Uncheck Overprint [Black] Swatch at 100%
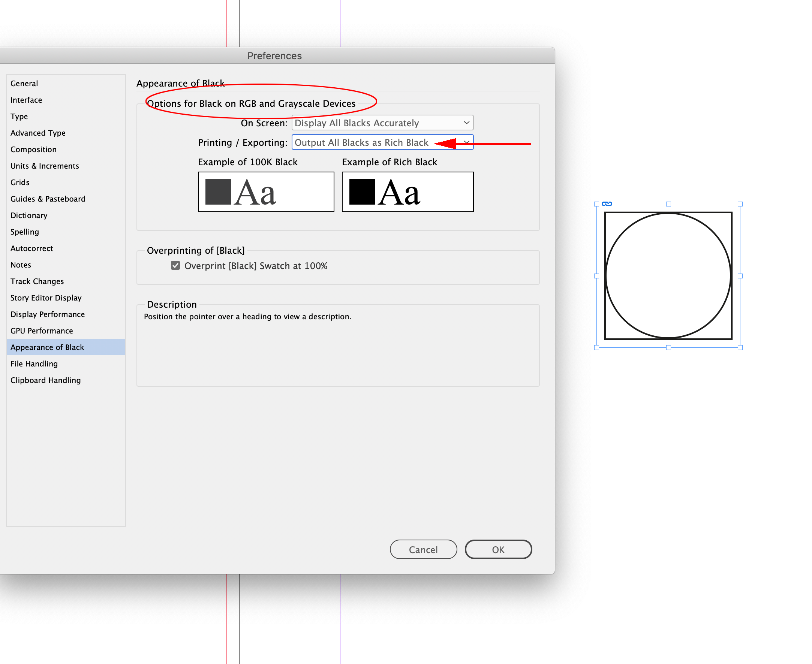Screen dimensions: 812x664 tap(175, 265)
